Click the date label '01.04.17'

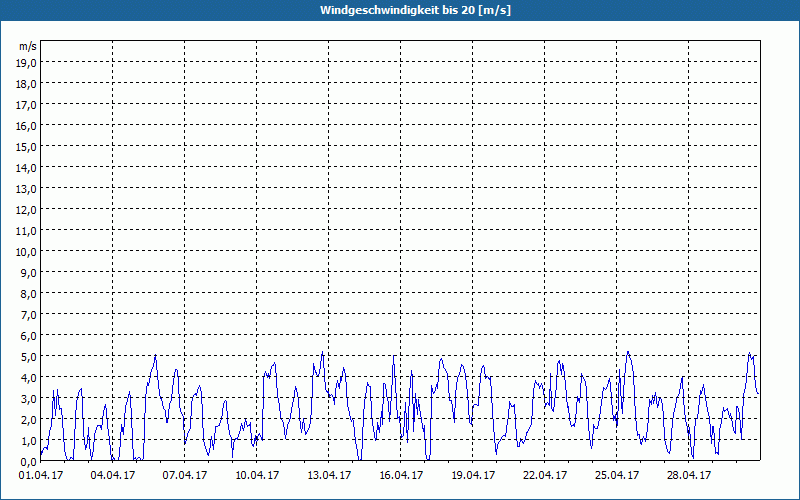tap(41, 475)
